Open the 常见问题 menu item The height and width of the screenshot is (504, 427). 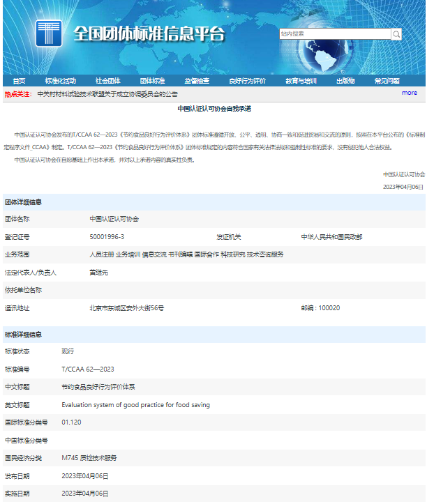click(x=387, y=81)
